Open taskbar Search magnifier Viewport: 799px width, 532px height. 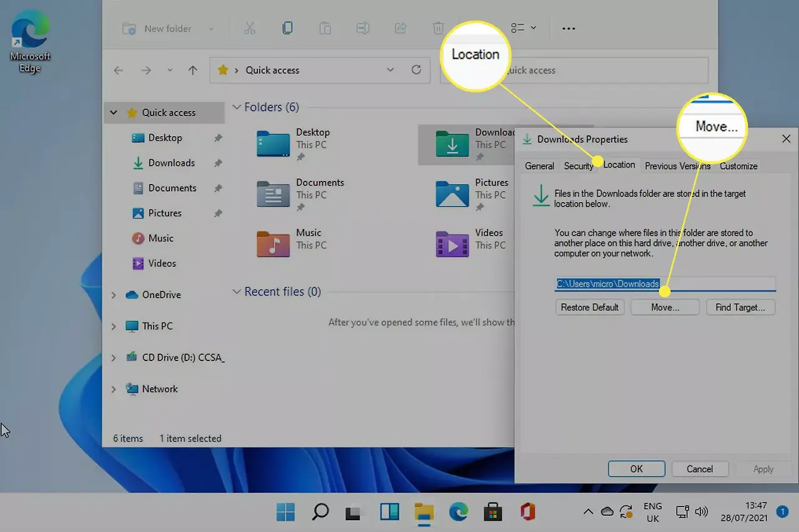tap(320, 512)
